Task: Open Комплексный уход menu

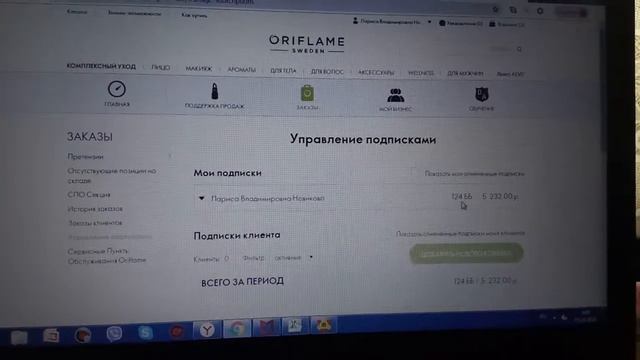Action: 101,66
